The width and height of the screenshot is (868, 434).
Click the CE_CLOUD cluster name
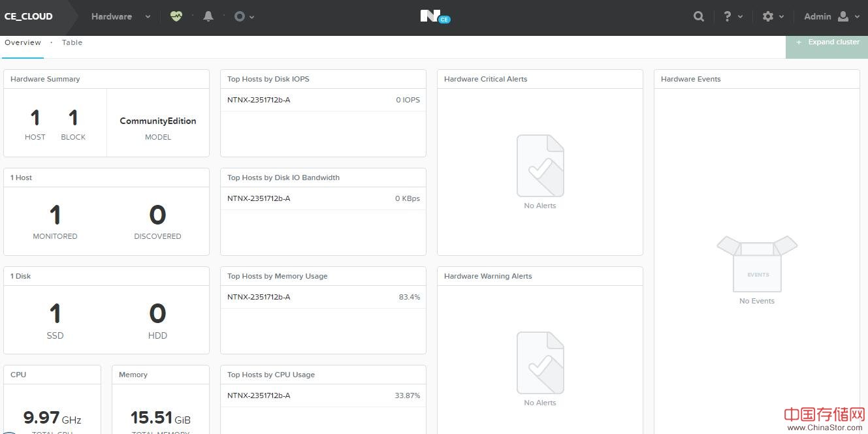click(29, 16)
